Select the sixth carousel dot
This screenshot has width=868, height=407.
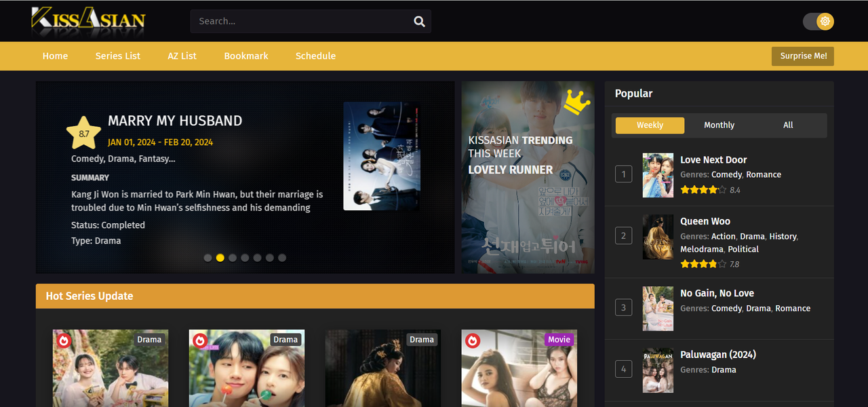pos(270,258)
